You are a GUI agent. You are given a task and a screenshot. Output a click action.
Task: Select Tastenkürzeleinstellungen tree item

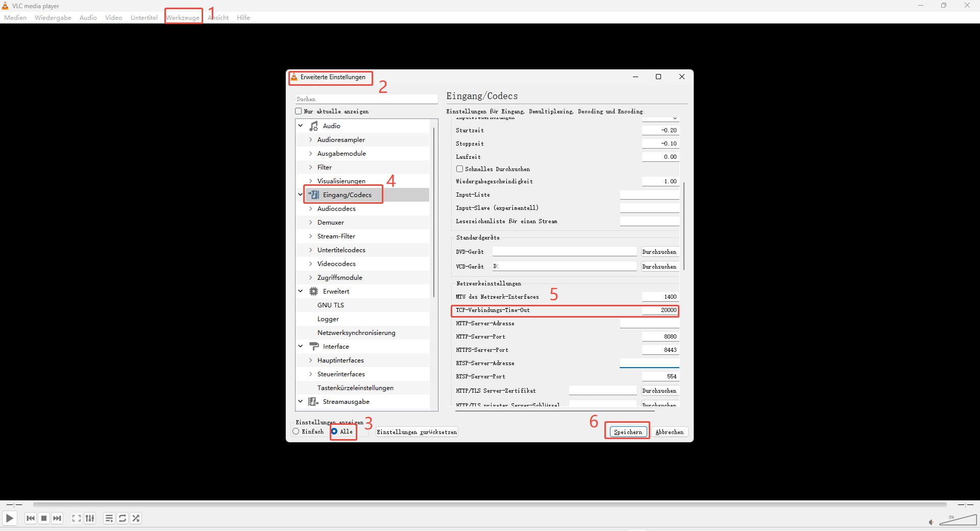click(x=355, y=388)
